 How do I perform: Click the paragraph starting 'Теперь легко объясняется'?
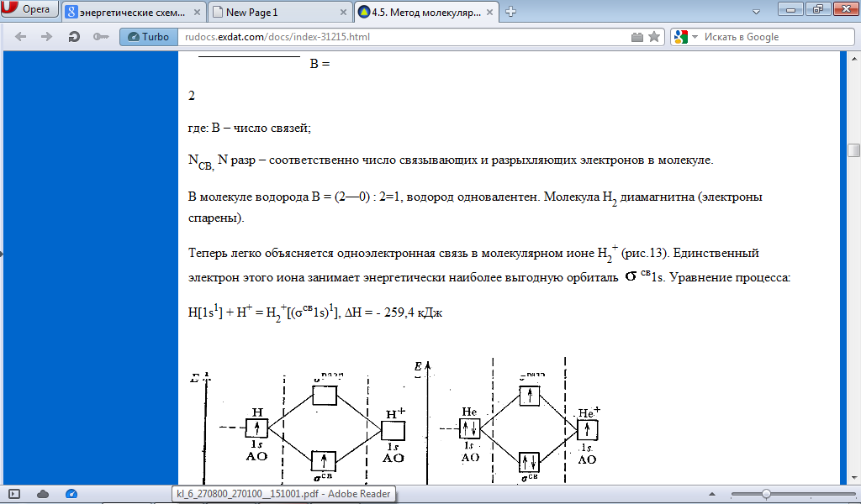coord(489,265)
